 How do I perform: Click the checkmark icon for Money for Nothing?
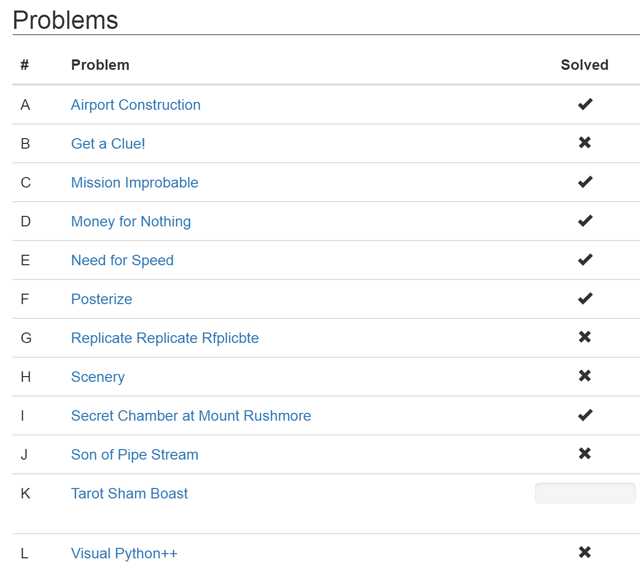click(584, 220)
